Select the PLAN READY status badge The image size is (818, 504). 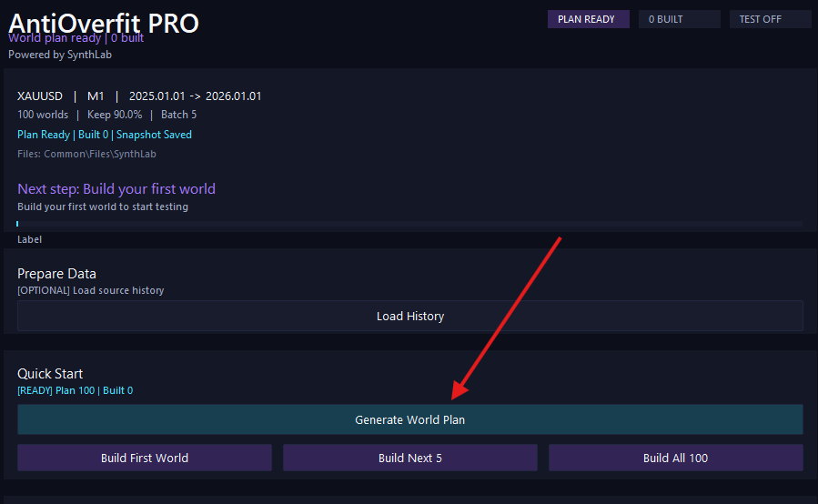589,19
